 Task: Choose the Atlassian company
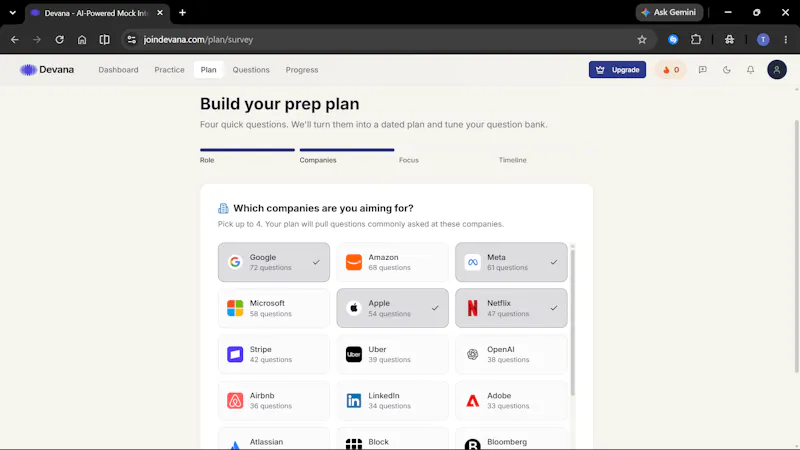274,439
